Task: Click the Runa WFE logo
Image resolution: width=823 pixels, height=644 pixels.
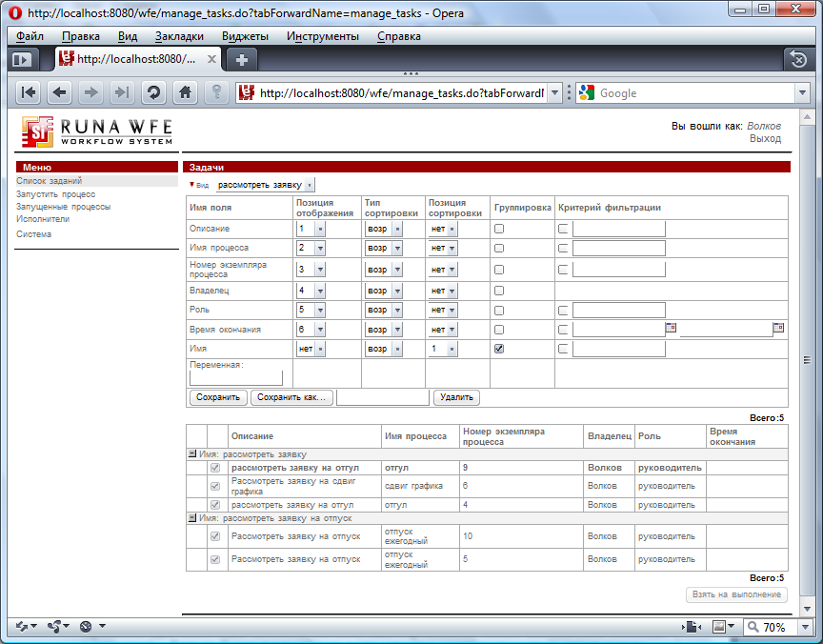Action: click(97, 131)
